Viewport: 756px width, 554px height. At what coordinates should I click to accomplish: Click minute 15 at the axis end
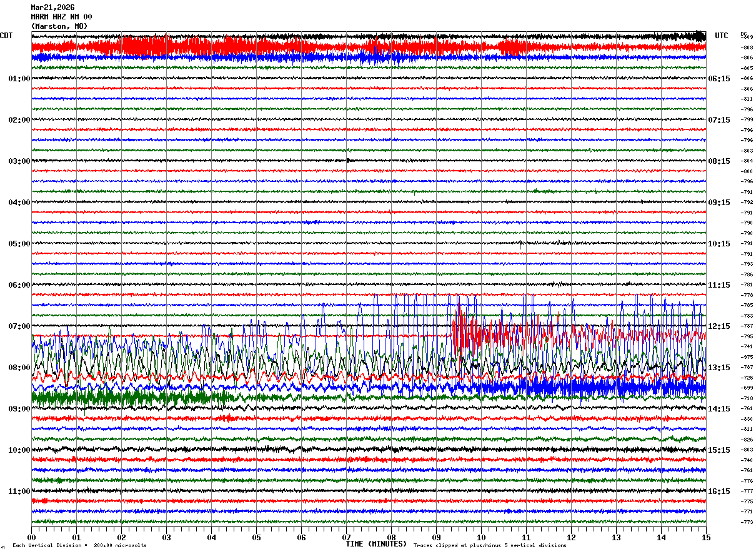706,537
